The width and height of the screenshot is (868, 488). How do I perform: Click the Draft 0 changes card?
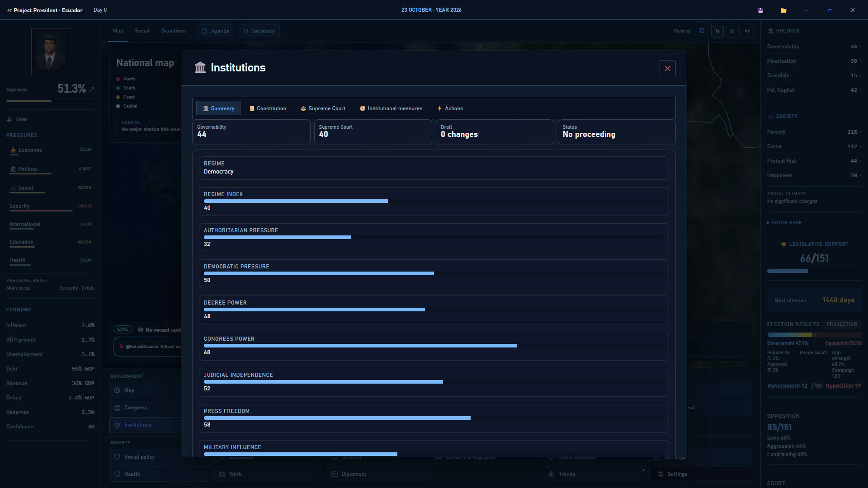tap(495, 132)
